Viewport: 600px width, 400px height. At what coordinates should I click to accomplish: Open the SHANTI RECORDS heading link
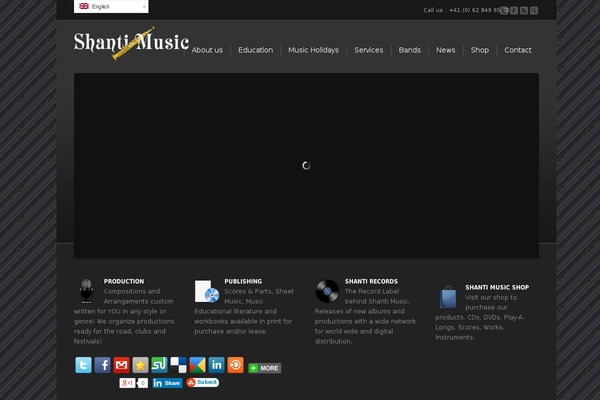coord(371,281)
